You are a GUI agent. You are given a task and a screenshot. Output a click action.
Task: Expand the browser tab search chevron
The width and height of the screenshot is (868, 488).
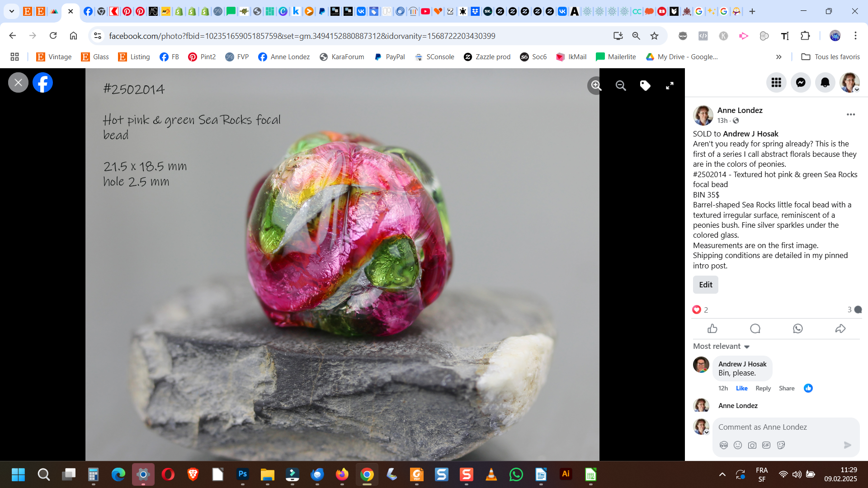[12, 11]
